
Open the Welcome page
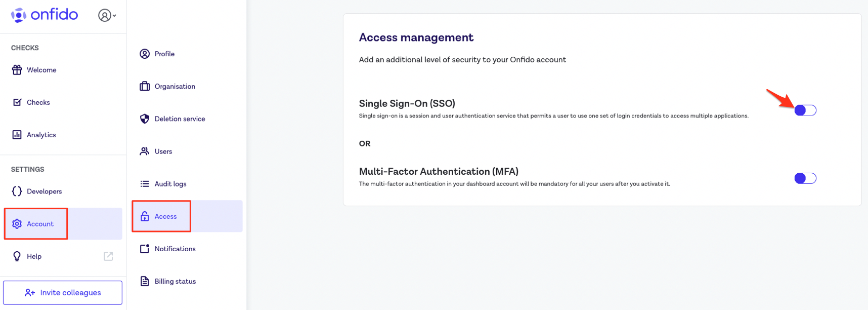coord(63,70)
